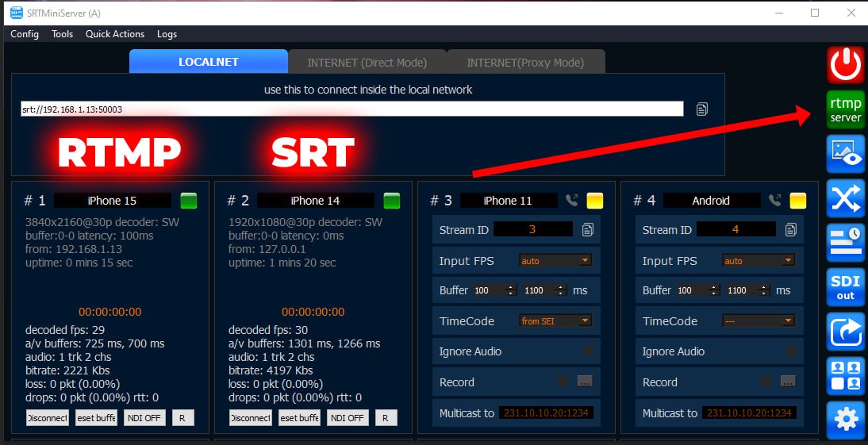
Task: Open the scheduler clock icon in sidebar
Action: [845, 243]
